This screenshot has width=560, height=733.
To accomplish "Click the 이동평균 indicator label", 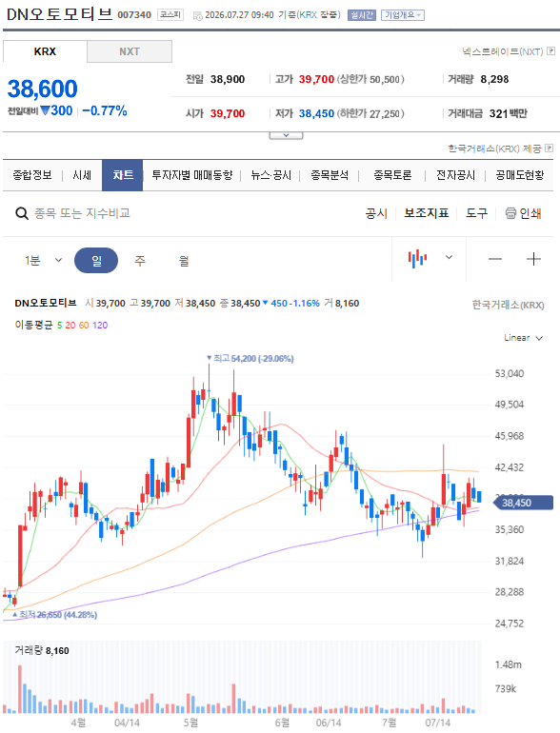I will coord(33,325).
